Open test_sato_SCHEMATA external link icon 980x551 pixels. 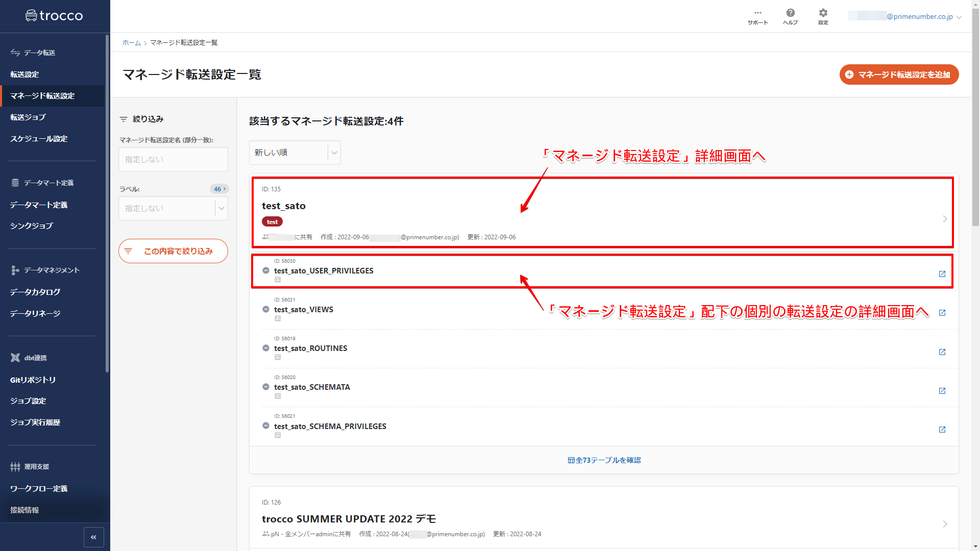pos(942,391)
